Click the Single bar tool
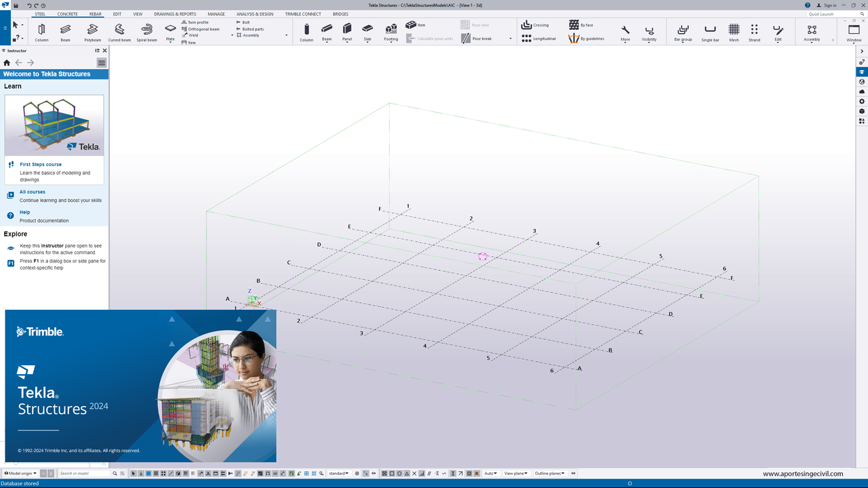Screen dimensions: 868x488 710,32
